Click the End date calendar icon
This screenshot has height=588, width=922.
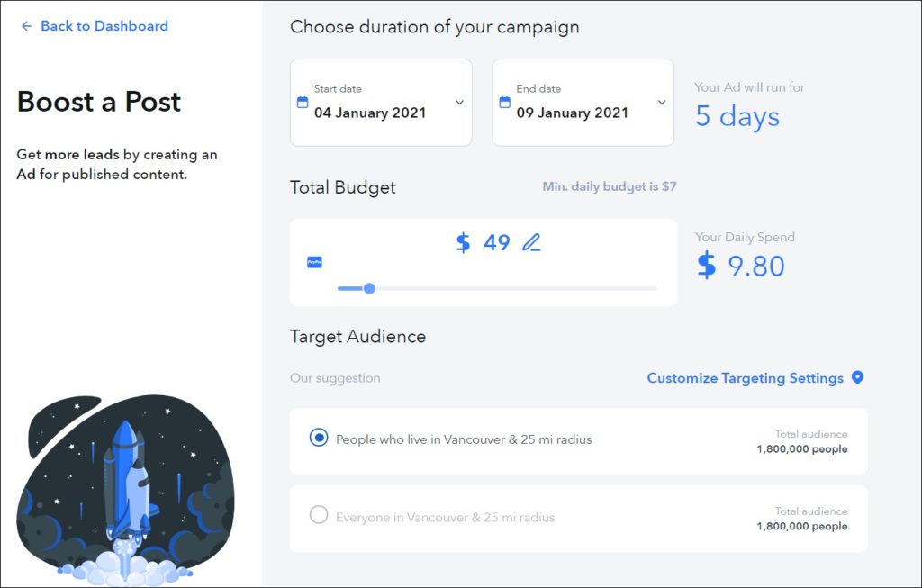pos(505,102)
